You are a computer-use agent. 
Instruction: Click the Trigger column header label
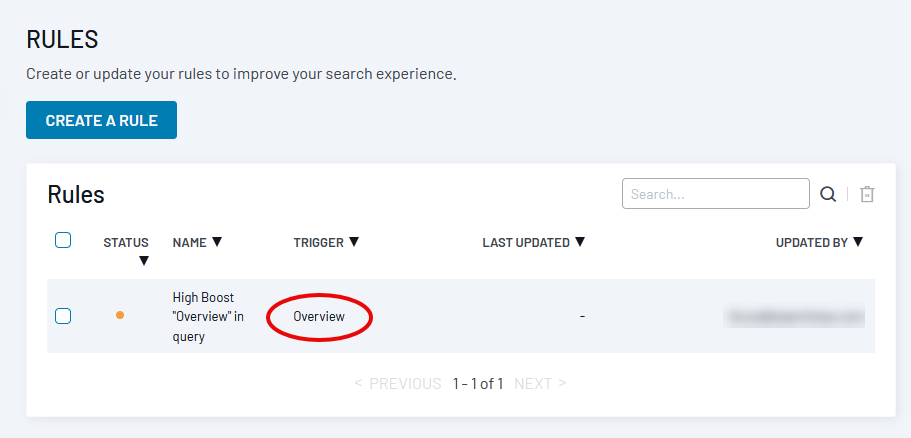pyautogui.click(x=318, y=242)
